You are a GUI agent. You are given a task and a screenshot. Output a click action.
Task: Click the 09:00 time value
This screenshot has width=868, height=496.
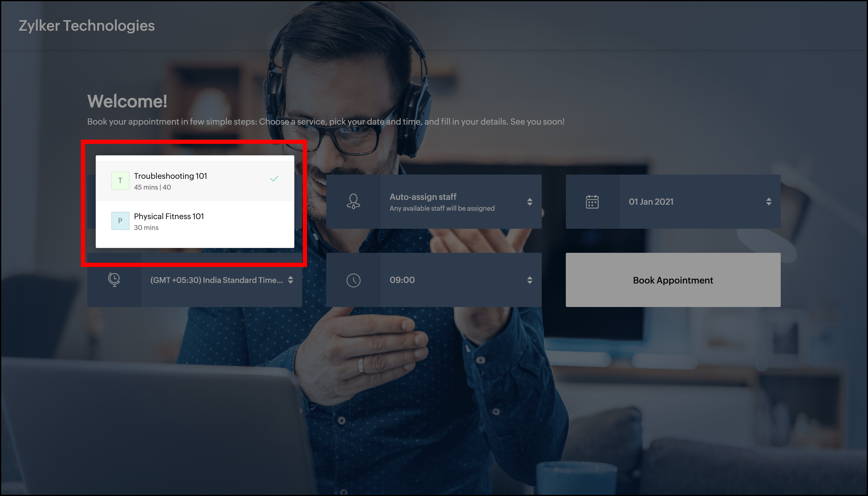(402, 280)
